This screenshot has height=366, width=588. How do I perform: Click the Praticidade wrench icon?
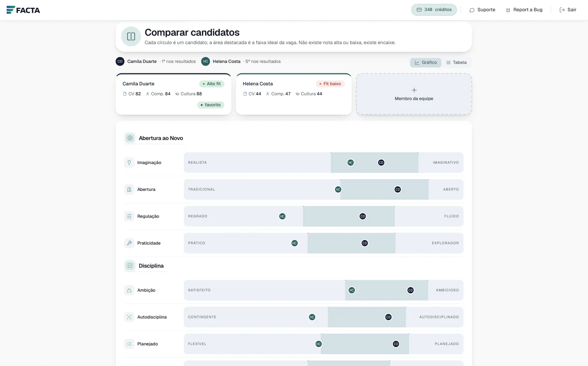point(129,243)
